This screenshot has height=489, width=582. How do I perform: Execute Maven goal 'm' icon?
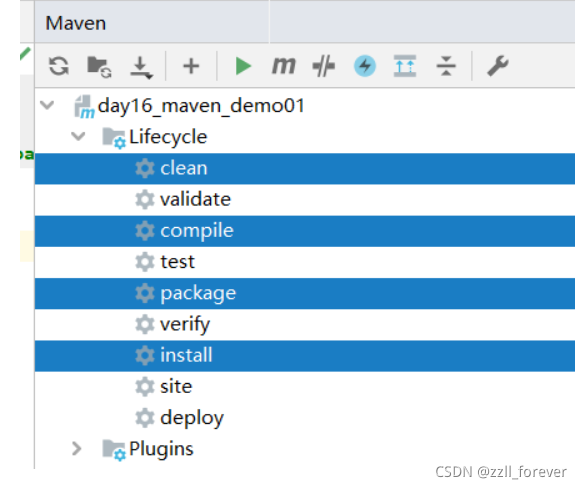(284, 66)
